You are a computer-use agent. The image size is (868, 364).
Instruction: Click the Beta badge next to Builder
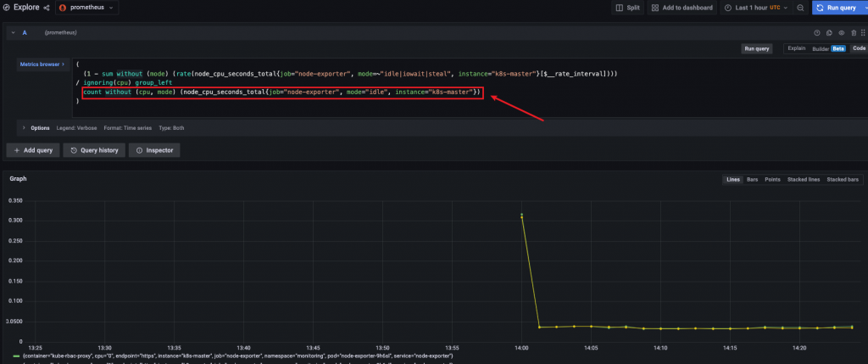coord(838,48)
